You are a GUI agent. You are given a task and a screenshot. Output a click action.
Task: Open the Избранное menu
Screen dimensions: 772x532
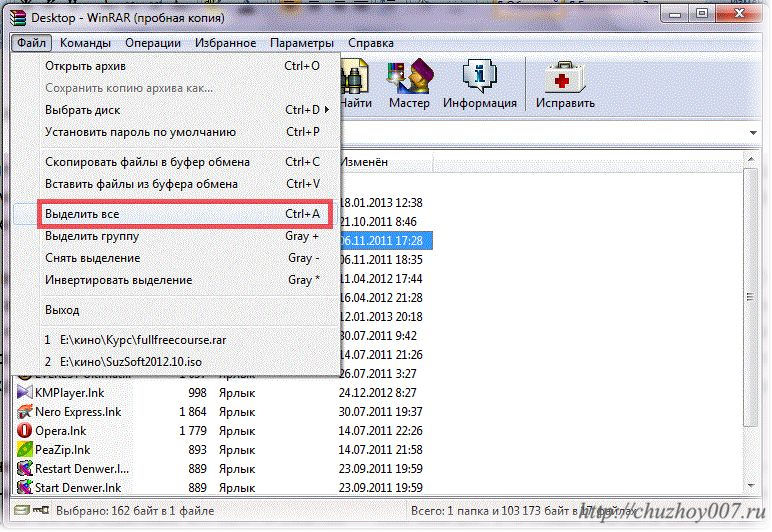tap(225, 43)
